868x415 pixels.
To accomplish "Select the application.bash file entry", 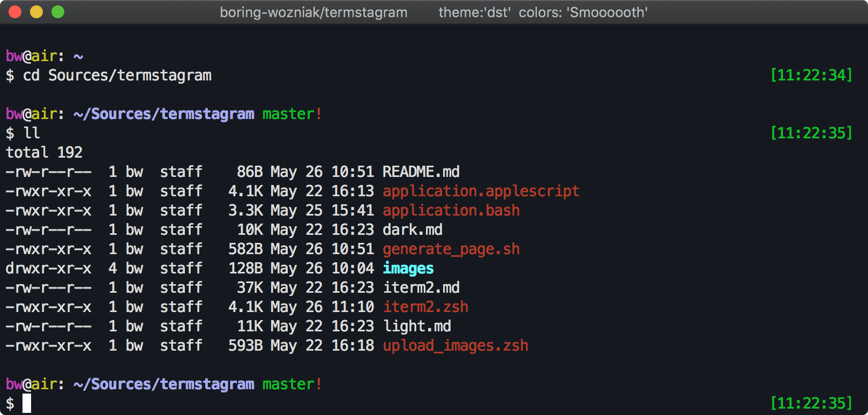I will coord(451,210).
